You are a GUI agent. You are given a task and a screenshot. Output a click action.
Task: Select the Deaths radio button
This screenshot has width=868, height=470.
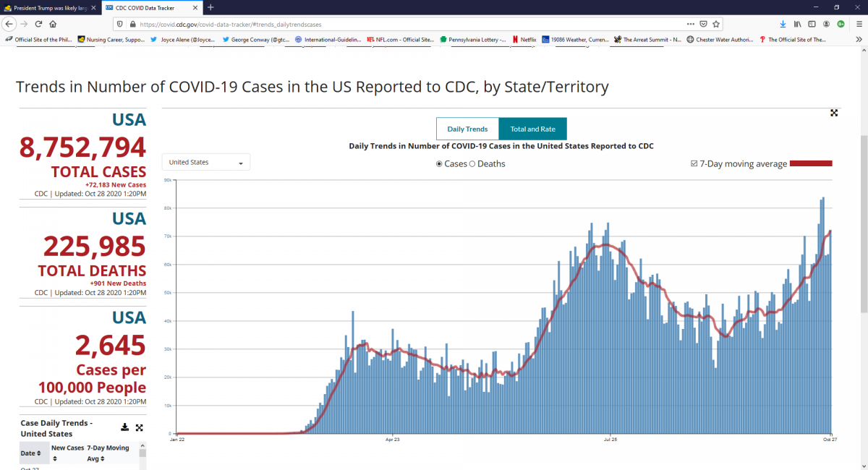click(473, 164)
